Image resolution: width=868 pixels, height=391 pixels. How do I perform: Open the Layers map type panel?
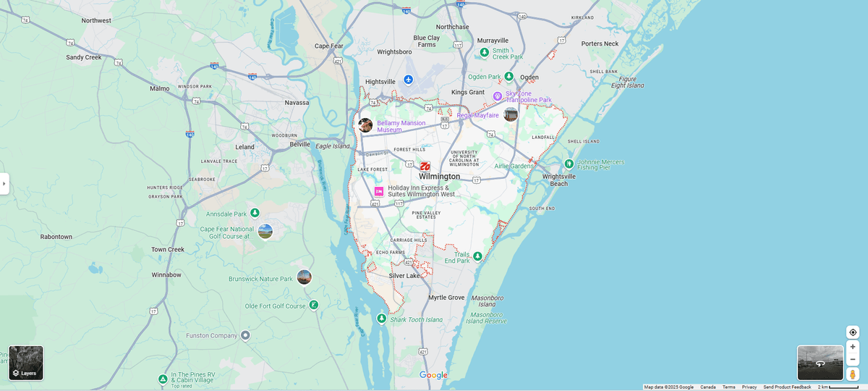point(26,363)
